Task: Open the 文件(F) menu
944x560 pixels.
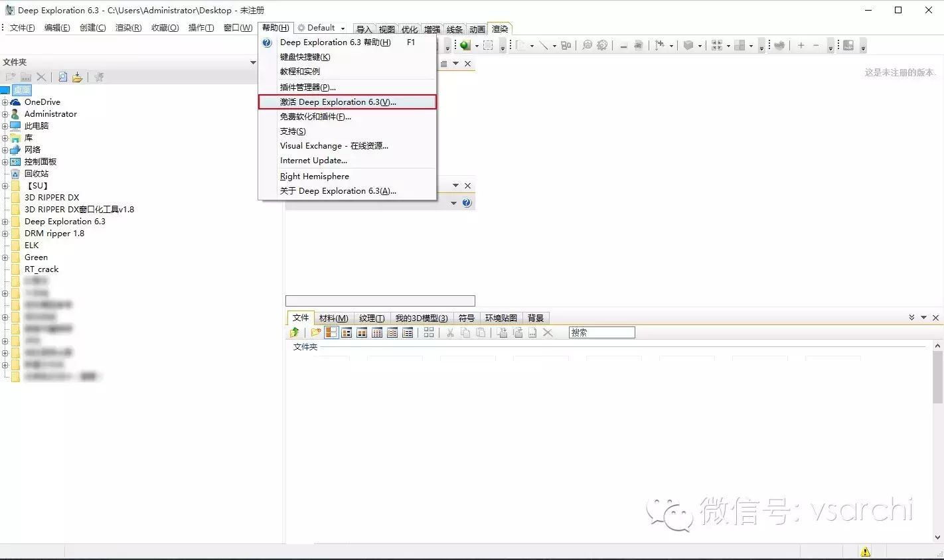Action: pyautogui.click(x=22, y=28)
